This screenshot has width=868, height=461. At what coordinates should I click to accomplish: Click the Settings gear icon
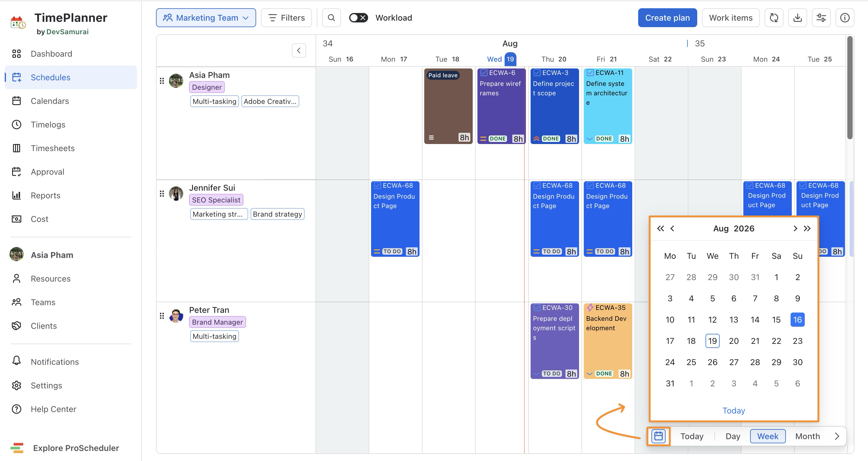(17, 385)
